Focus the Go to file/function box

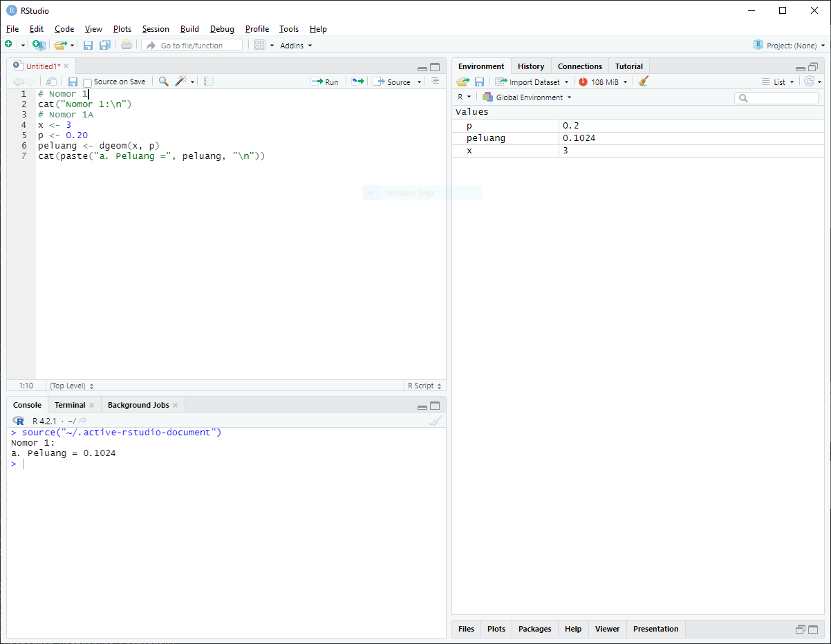pyautogui.click(x=192, y=45)
